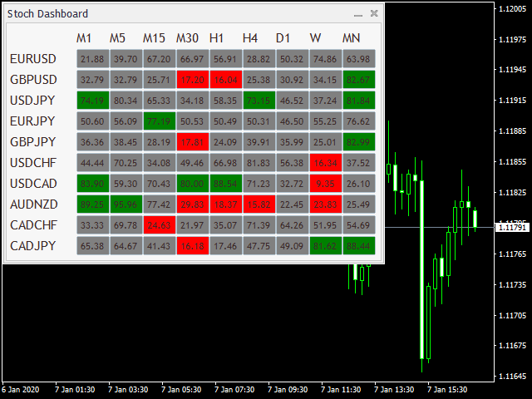Select EURUSD weekly cell 74.86
The image size is (532, 399).
click(325, 59)
